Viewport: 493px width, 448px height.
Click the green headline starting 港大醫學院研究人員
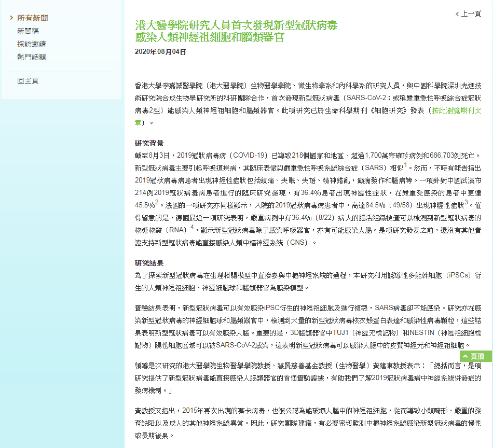tap(236, 31)
